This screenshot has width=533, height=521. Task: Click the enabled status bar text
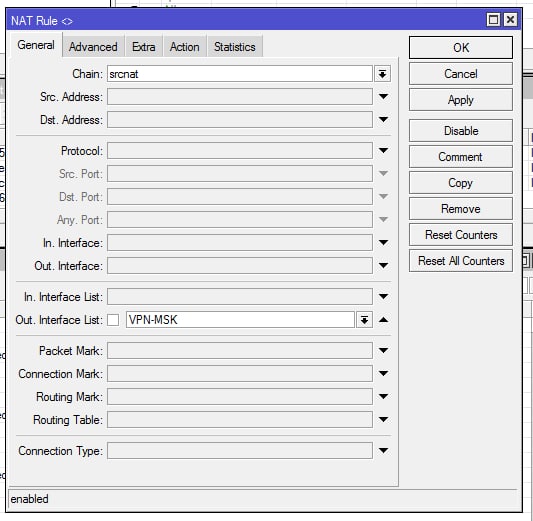(30, 499)
